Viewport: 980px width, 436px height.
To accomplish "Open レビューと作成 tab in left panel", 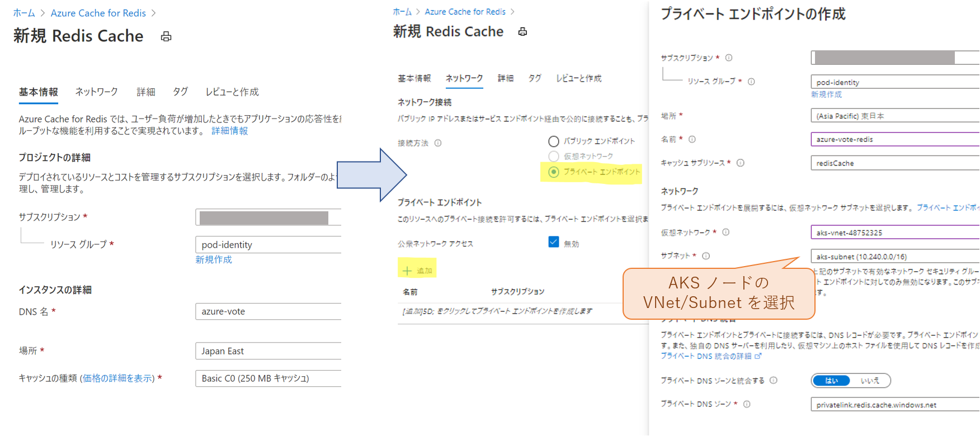I will point(232,92).
